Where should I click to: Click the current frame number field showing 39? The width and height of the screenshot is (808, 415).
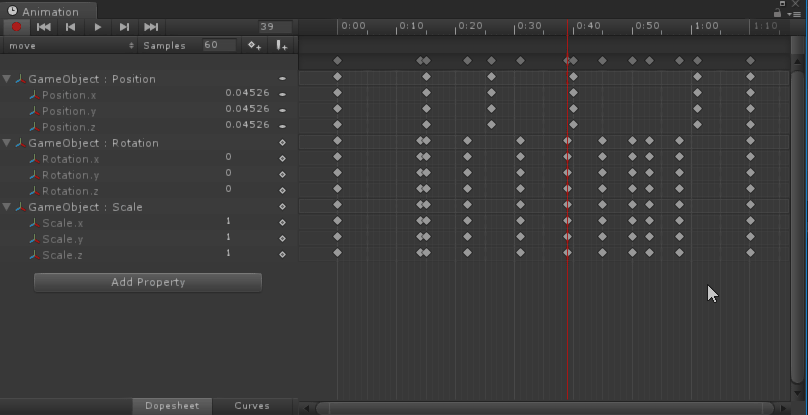coord(276,27)
